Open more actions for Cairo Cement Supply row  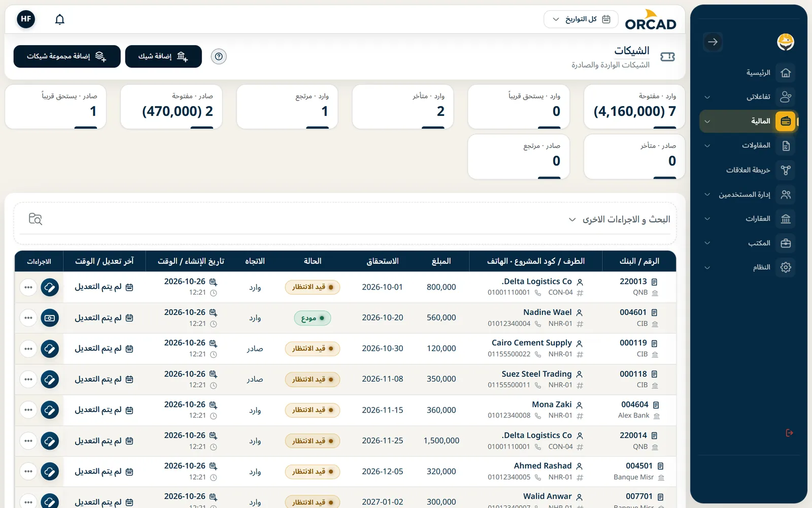(28, 348)
